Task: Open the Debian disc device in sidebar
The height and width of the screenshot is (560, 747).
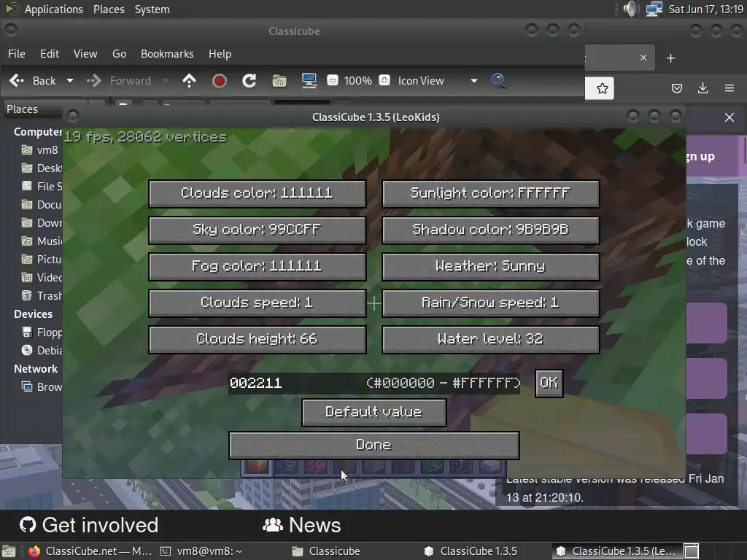Action: 42,351
